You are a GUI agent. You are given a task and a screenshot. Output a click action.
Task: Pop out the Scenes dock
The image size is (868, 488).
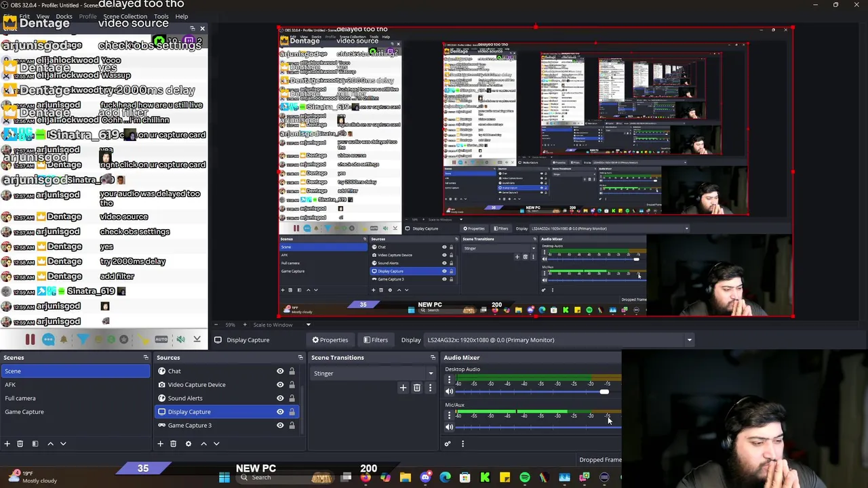145,357
